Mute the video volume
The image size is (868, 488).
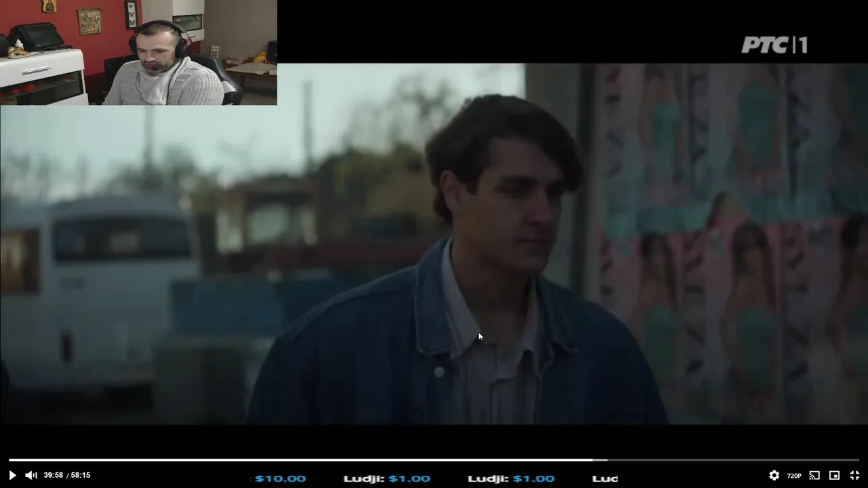31,475
